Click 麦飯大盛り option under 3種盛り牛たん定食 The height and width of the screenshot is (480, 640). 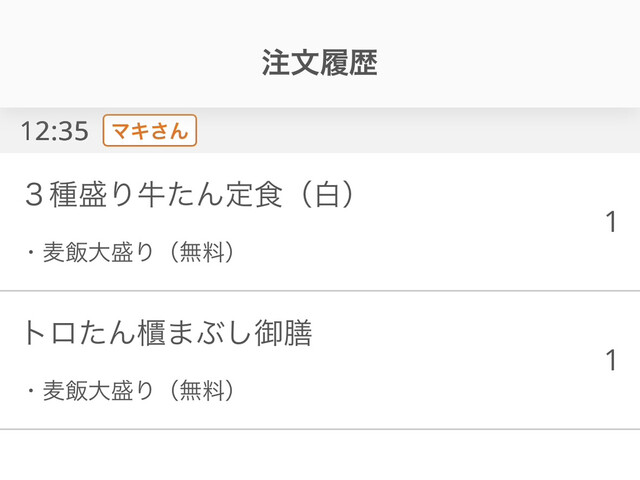pyautogui.click(x=98, y=253)
